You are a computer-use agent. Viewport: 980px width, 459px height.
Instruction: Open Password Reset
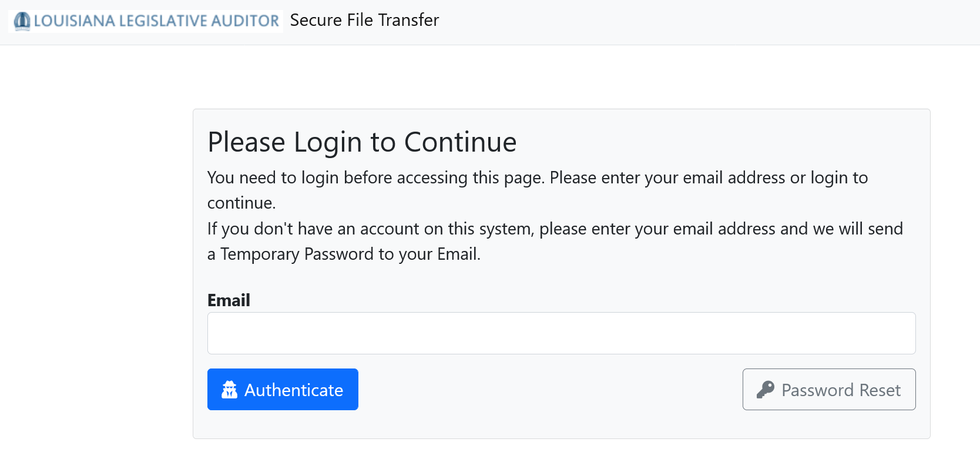[x=828, y=389]
